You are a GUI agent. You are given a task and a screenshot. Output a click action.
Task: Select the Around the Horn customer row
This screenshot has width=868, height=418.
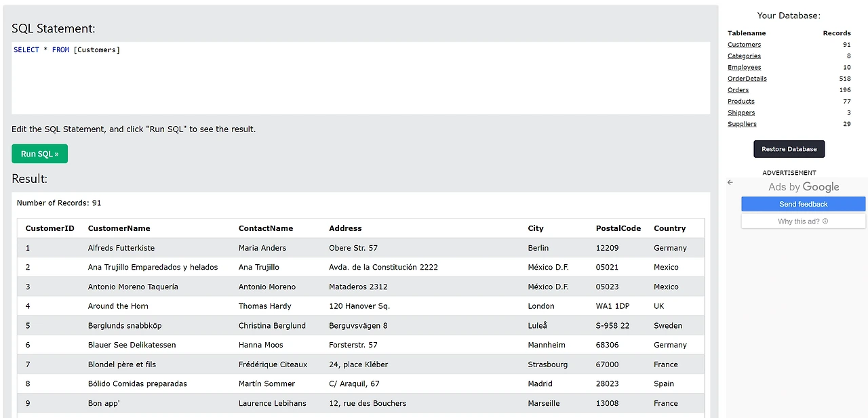pos(361,306)
